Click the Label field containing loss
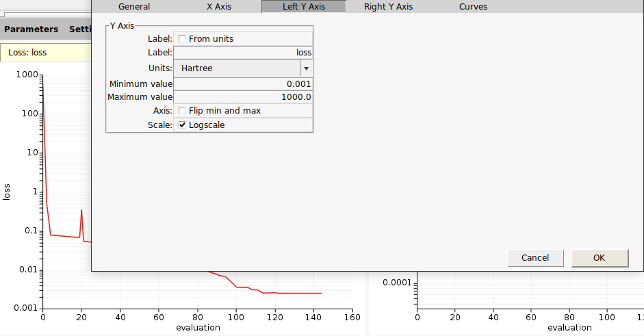The image size is (644, 336). pyautogui.click(x=243, y=52)
